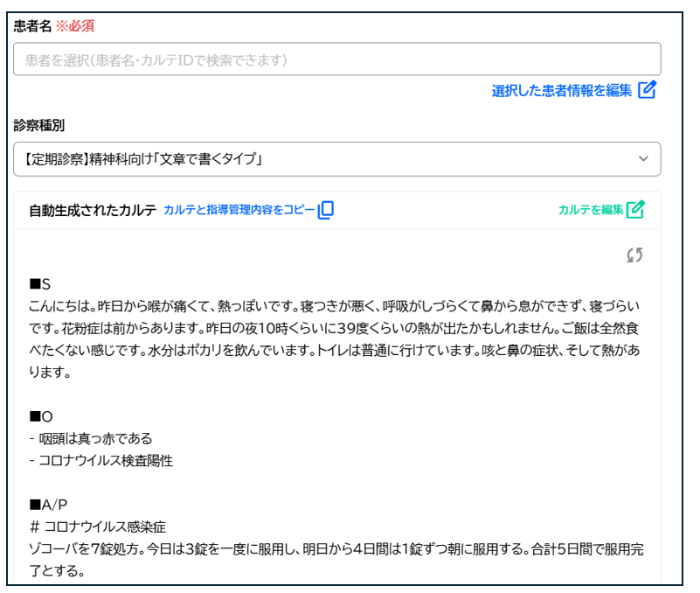This screenshot has width=700, height=593.
Task: Click the ■A/P section heading
Action: 48,505
